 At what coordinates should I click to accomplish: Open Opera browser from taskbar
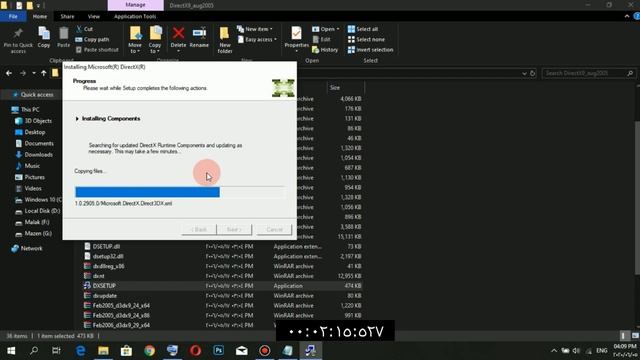196,350
